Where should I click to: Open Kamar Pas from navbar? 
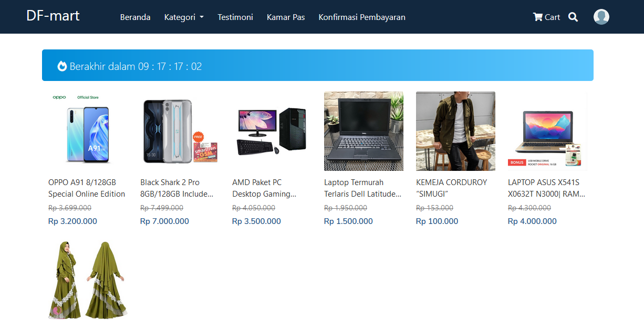286,17
